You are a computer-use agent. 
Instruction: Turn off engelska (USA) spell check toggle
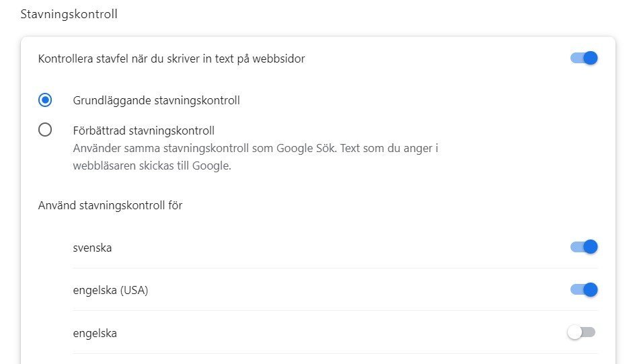[x=583, y=290]
